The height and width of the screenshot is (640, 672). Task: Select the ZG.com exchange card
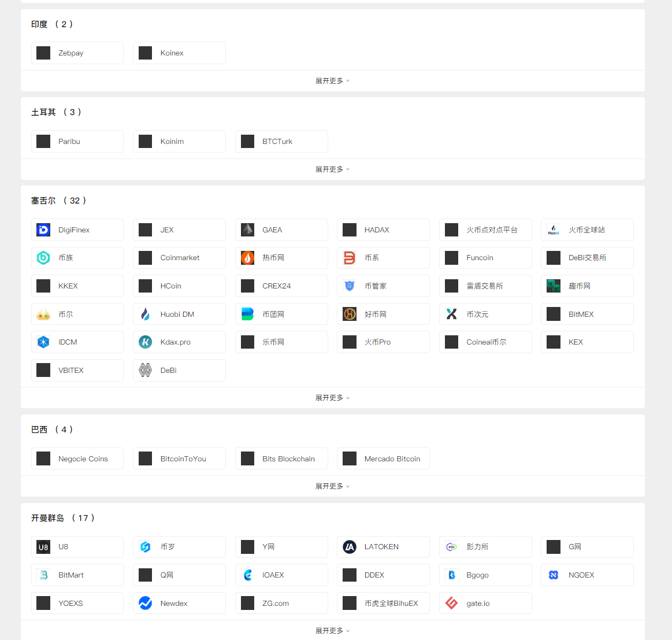281,603
